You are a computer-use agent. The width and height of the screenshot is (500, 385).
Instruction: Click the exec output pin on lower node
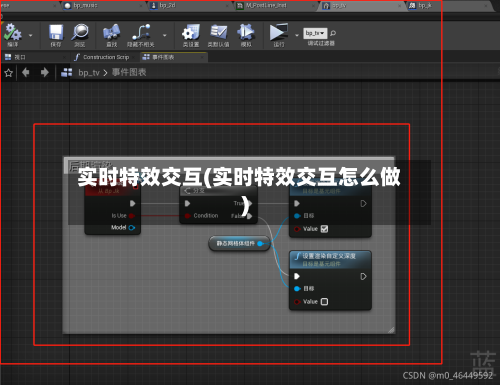[364, 276]
